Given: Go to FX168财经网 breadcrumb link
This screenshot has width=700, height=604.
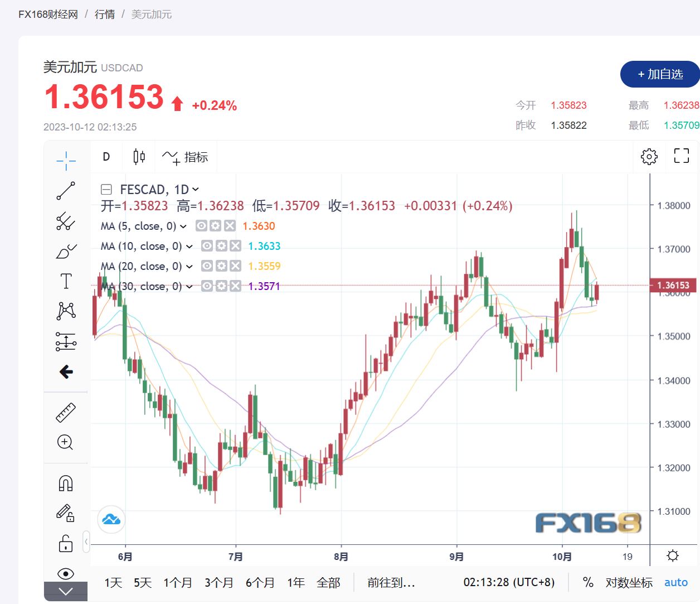Looking at the screenshot, I should pyautogui.click(x=48, y=14).
